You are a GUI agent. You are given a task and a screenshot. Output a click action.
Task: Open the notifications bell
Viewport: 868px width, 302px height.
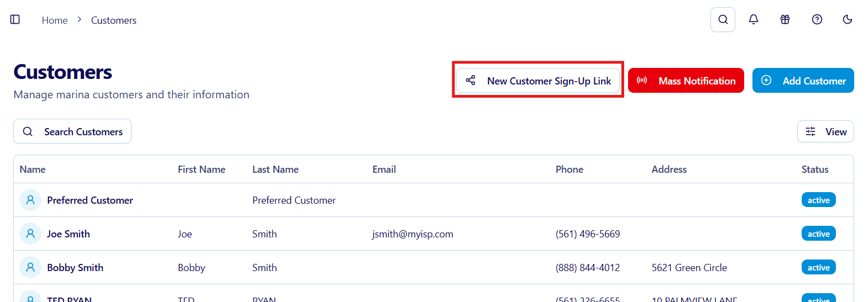point(754,20)
